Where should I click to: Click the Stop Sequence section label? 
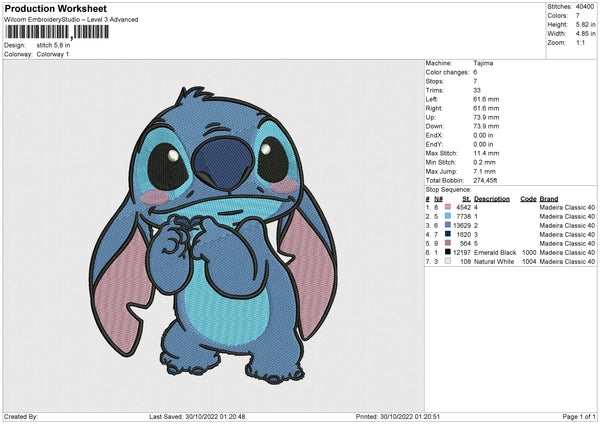[448, 189]
